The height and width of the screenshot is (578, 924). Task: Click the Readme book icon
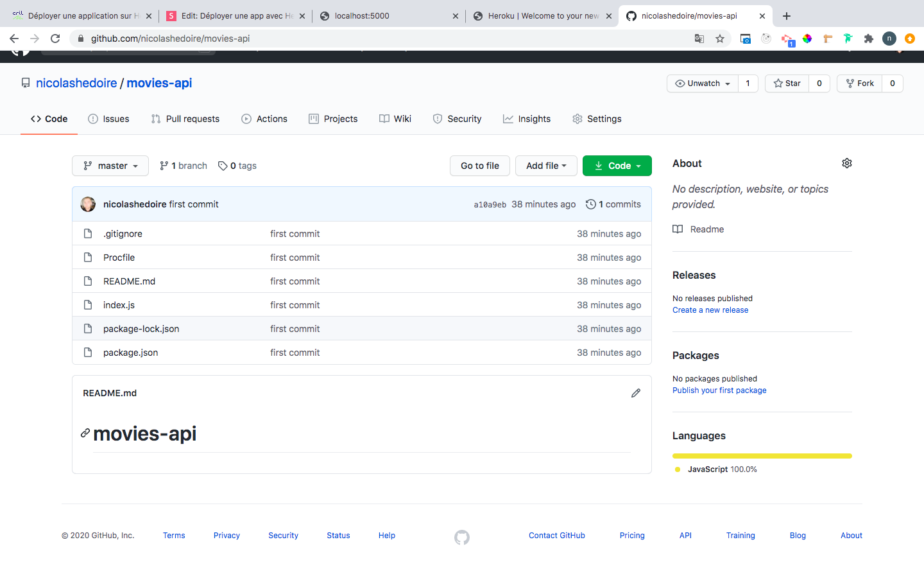[678, 229]
